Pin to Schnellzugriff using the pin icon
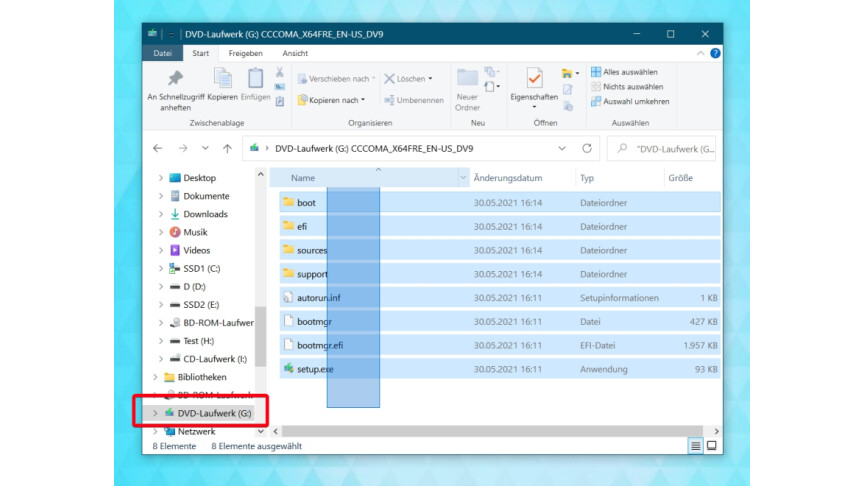The height and width of the screenshot is (486, 864). 175,78
